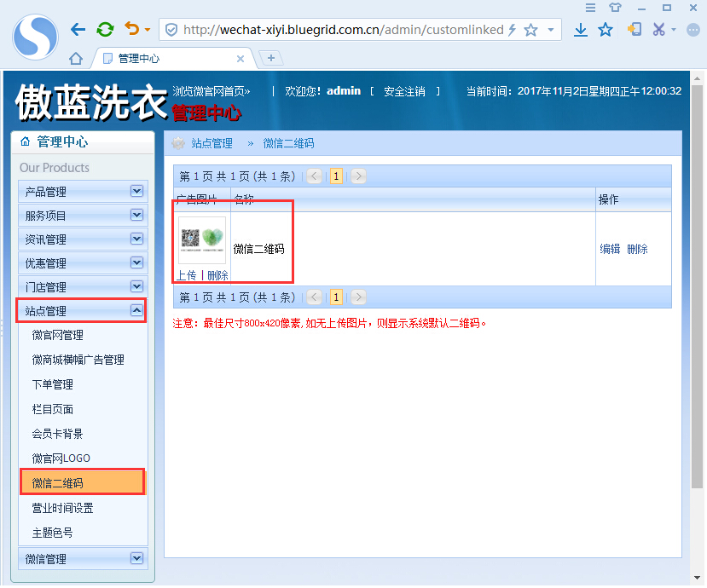Screen dimensions: 707x588
Task: Bookmark the page using the star icon
Action: 606,28
